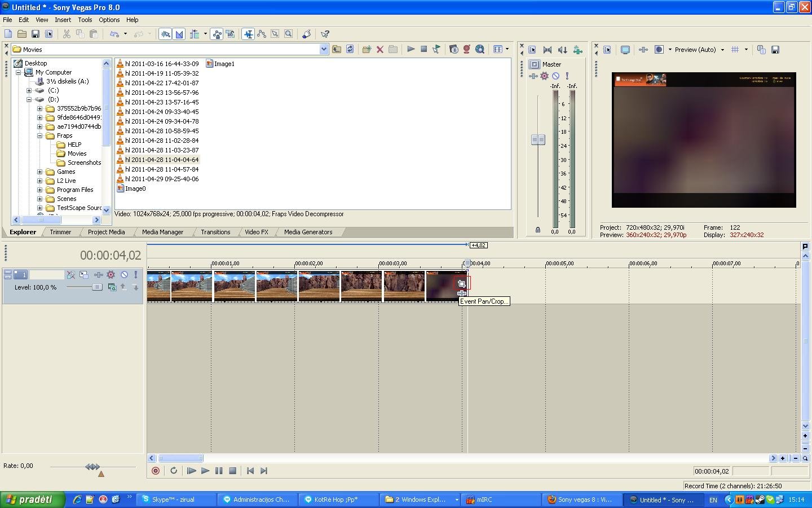Save the project with the toolbar disk icon

pyautogui.click(x=35, y=34)
